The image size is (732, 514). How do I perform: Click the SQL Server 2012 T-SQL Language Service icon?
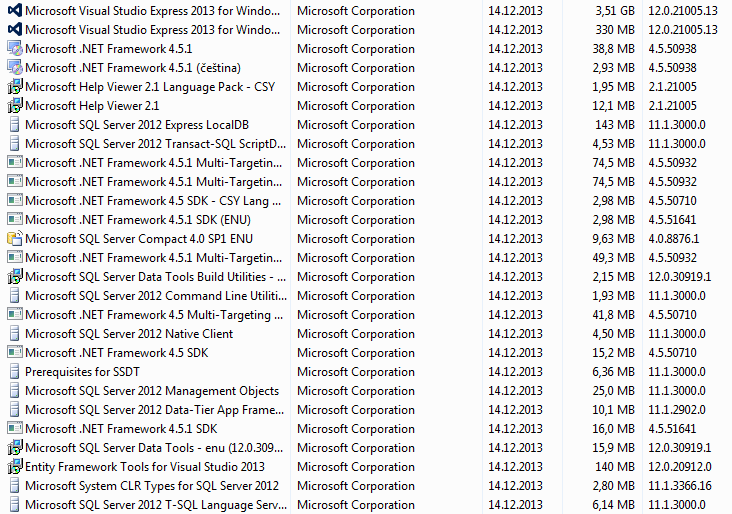(x=14, y=505)
